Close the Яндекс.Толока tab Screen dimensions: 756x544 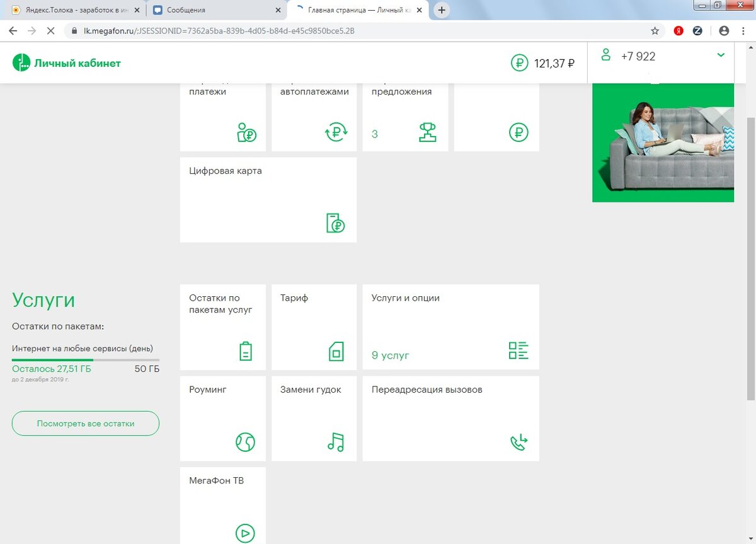[x=137, y=10]
